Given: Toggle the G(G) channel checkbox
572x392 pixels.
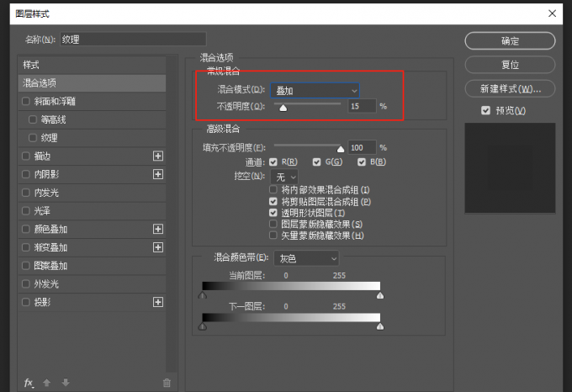Looking at the screenshot, I should tap(316, 162).
